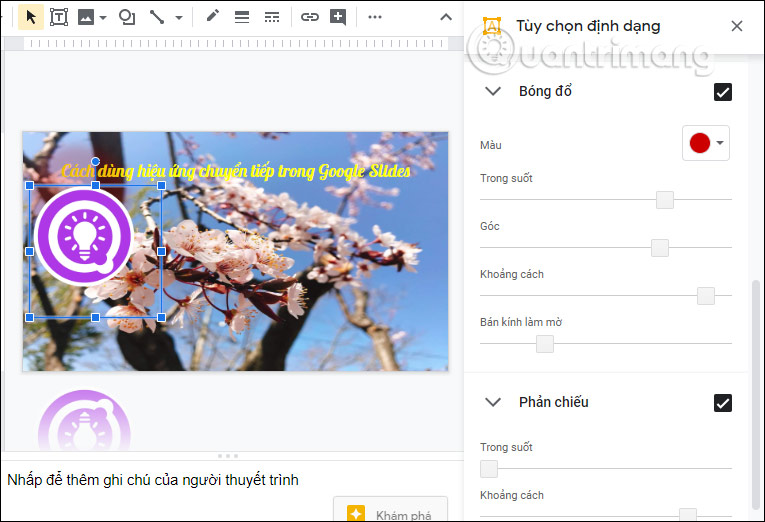Adjust the reflection Trong suốt slider

pos(489,469)
